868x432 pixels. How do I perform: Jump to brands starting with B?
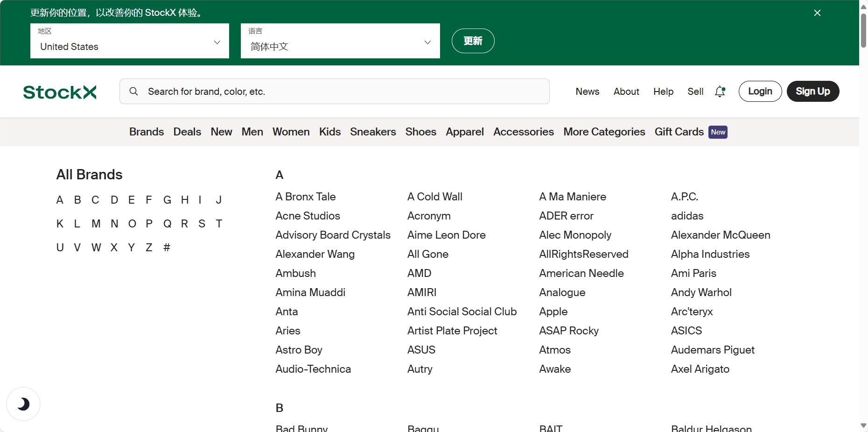(x=77, y=200)
